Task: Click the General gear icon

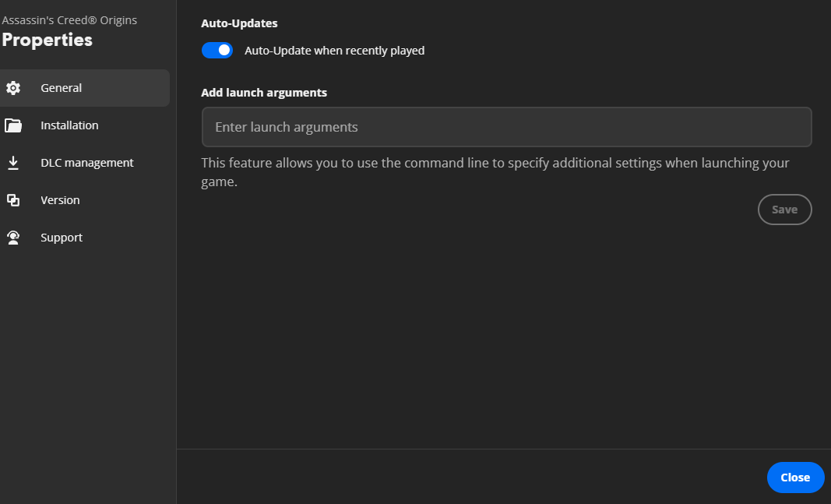Action: (x=13, y=88)
